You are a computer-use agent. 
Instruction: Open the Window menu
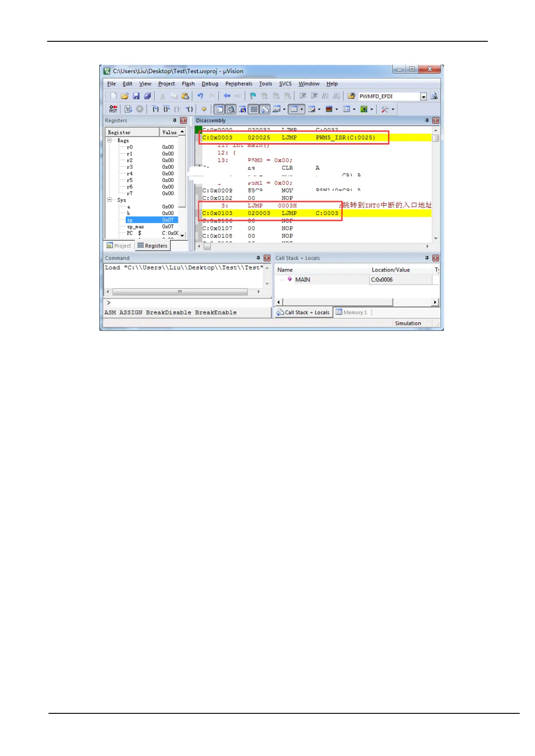click(309, 84)
